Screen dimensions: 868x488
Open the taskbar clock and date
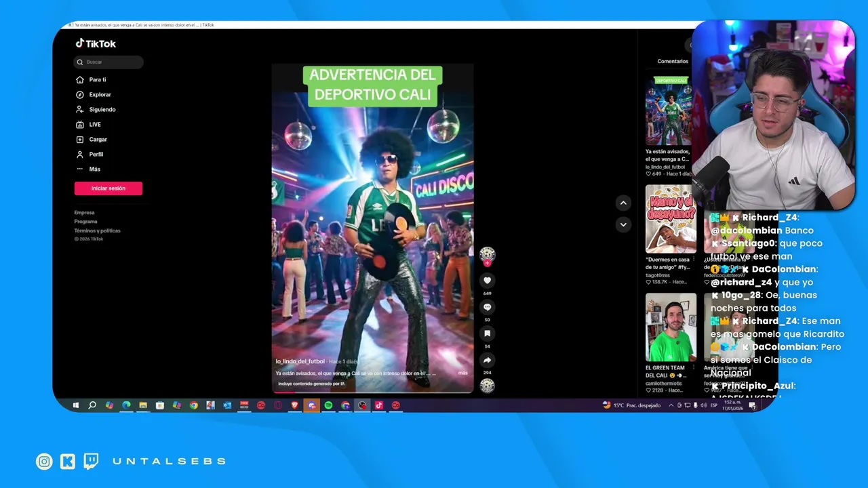tap(731, 405)
